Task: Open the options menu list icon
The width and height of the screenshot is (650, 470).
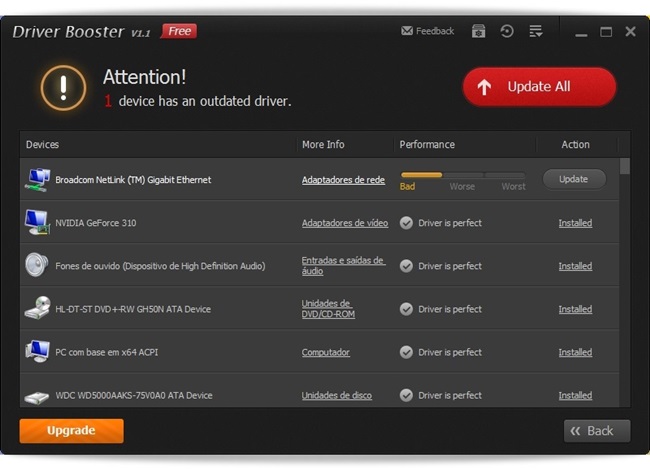Action: [536, 31]
